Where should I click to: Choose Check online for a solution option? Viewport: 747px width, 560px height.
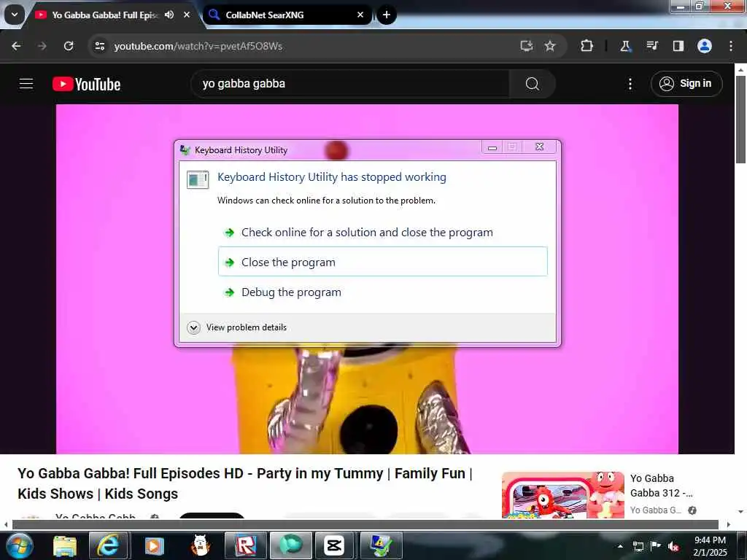coord(382,233)
